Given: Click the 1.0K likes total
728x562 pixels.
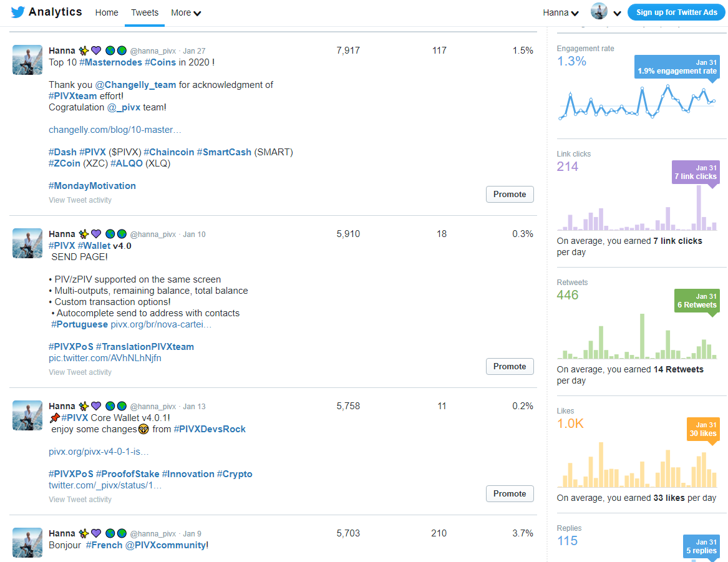Looking at the screenshot, I should (570, 424).
